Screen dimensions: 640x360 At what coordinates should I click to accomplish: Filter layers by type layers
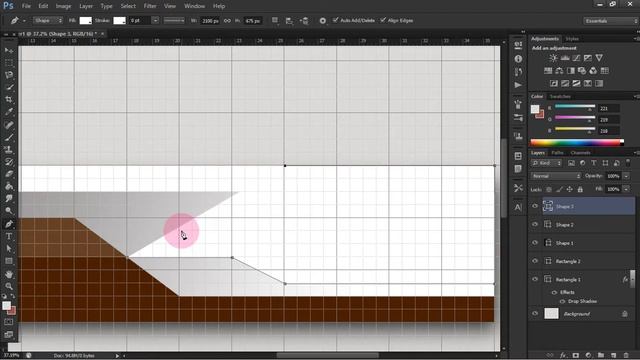click(594, 163)
